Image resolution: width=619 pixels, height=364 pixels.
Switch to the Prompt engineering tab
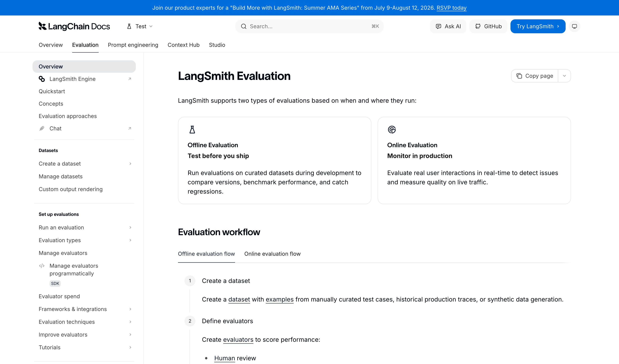(x=133, y=45)
